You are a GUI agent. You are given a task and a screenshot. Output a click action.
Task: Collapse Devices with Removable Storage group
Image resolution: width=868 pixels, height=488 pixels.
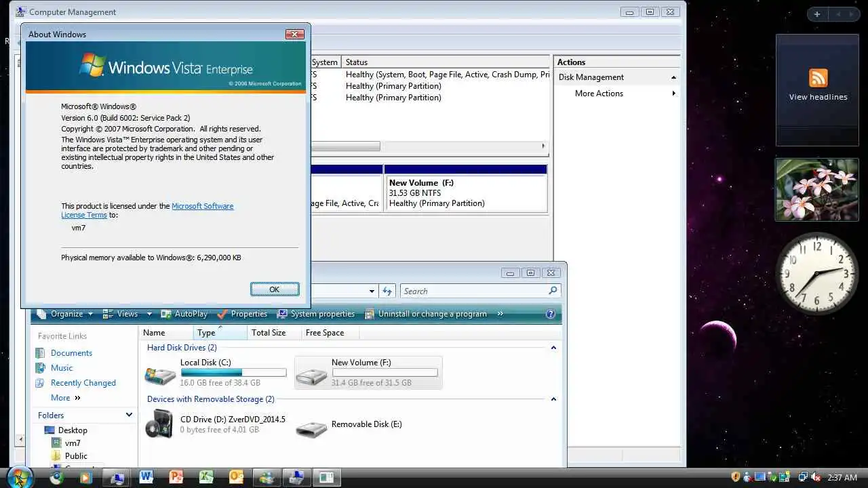coord(553,399)
